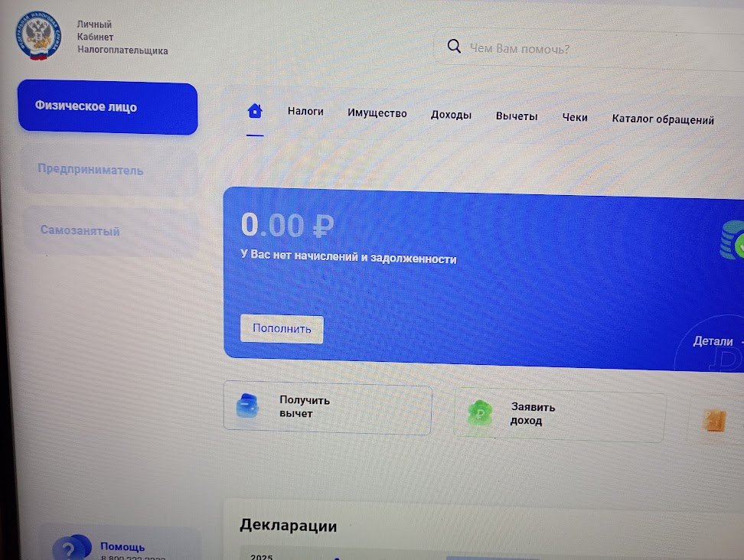Click the green ruble icon on Заявить доход
Viewport: 744px width, 560px height.
click(x=480, y=412)
